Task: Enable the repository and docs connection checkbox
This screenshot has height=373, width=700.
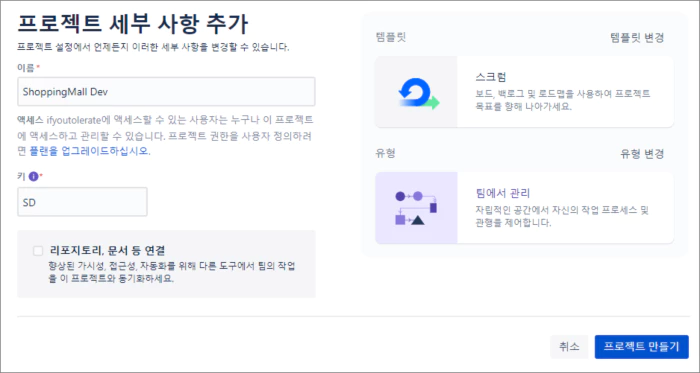Action: tap(38, 251)
